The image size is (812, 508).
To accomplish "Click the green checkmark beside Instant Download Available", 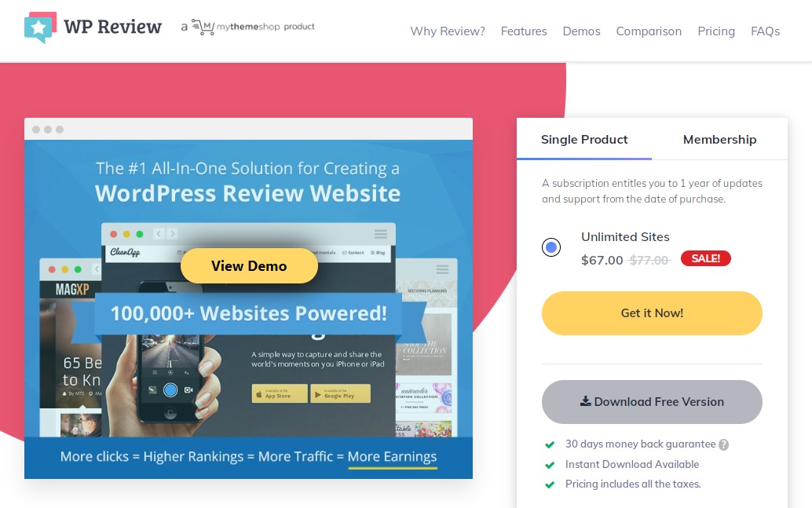I will click(x=550, y=465).
